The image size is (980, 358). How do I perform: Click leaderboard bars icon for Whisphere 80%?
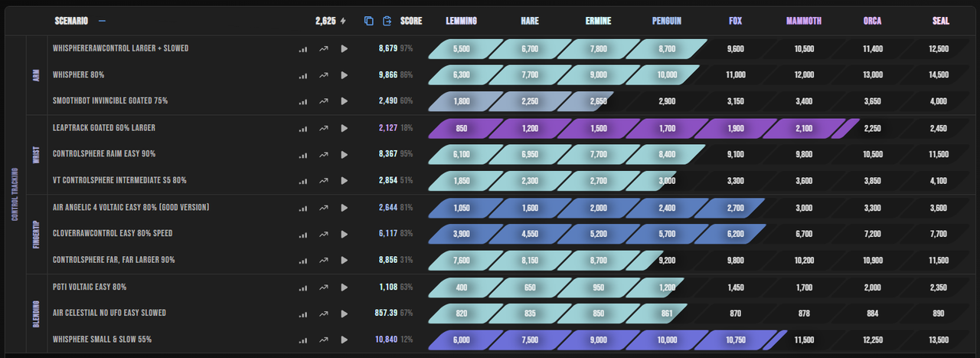pyautogui.click(x=303, y=76)
